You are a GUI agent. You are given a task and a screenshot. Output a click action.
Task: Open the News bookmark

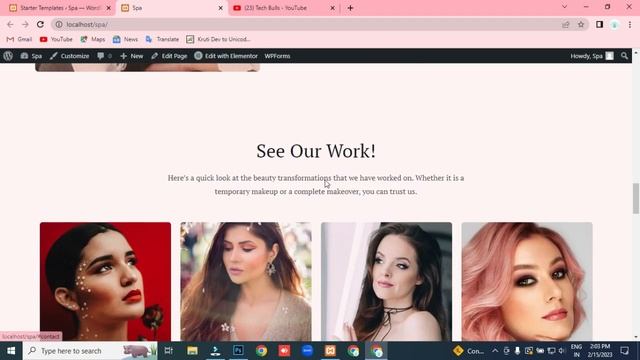(125, 39)
